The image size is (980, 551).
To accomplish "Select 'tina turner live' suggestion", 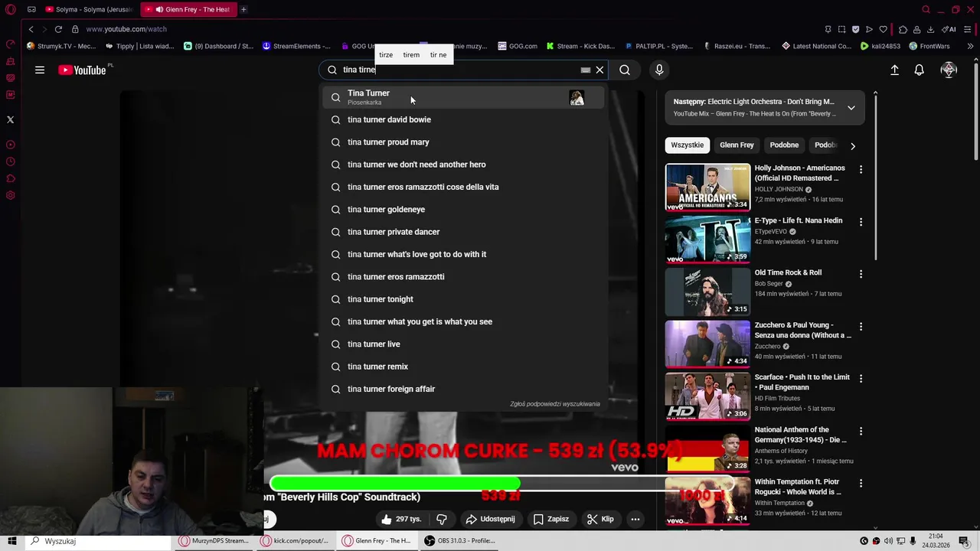I will [x=463, y=344].
